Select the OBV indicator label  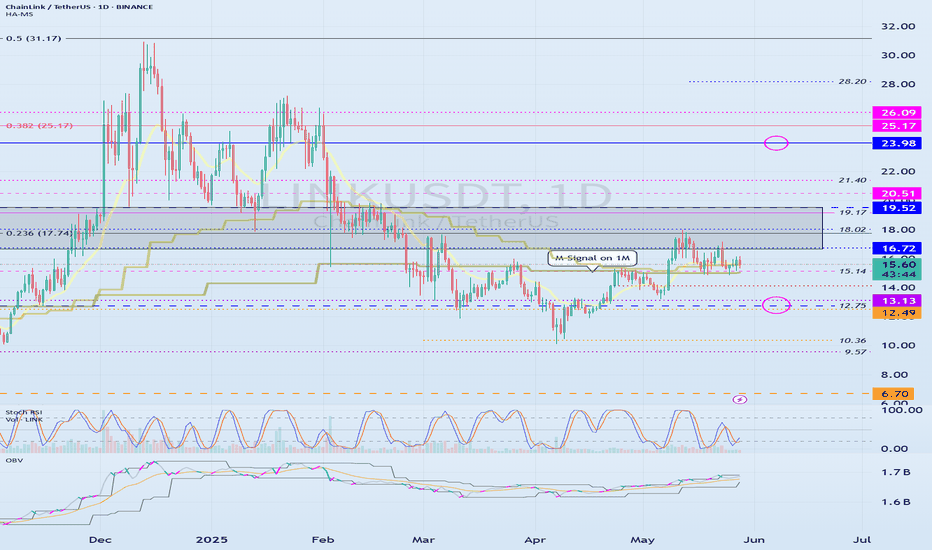pyautogui.click(x=13, y=460)
